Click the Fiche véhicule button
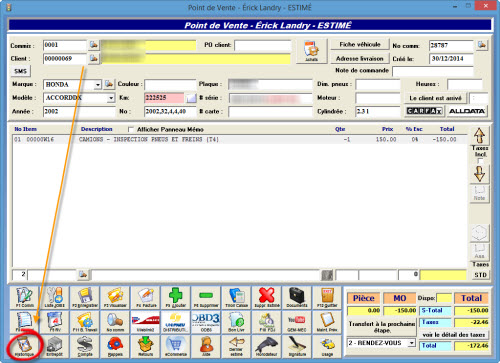This screenshot has width=500, height=363. [360, 45]
